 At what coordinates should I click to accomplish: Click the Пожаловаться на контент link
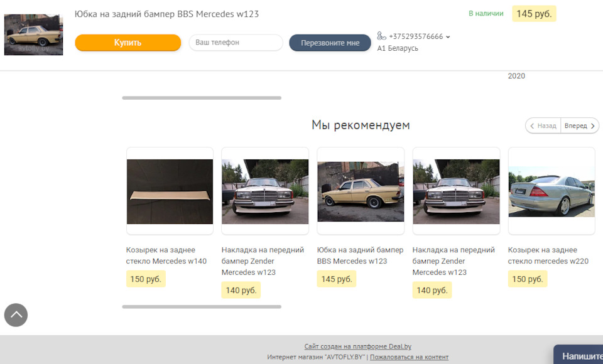point(409,356)
